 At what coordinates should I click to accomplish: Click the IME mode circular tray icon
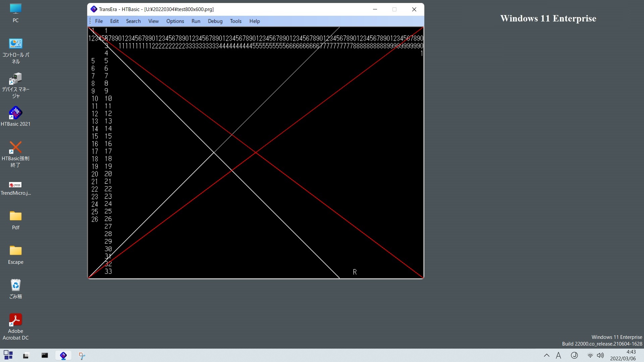pos(574,355)
